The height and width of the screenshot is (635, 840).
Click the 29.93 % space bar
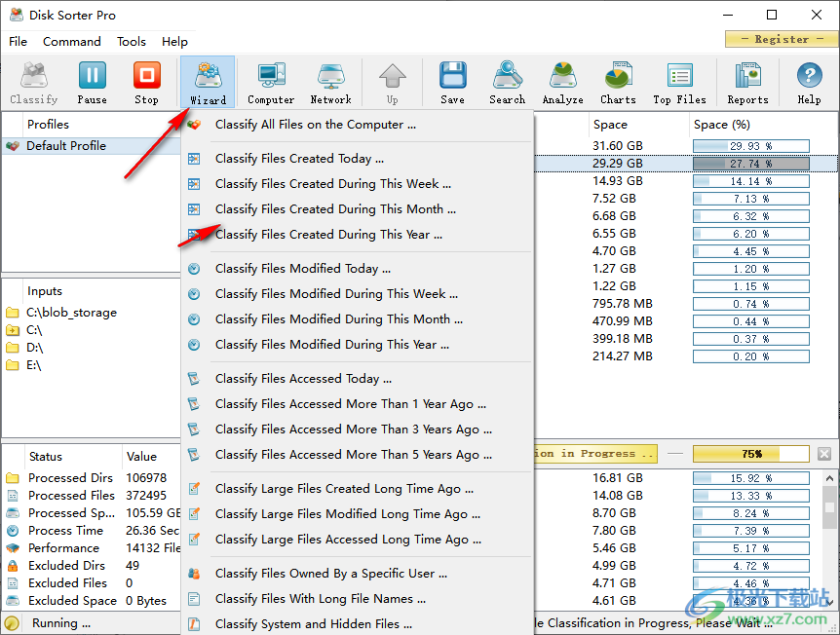750,146
